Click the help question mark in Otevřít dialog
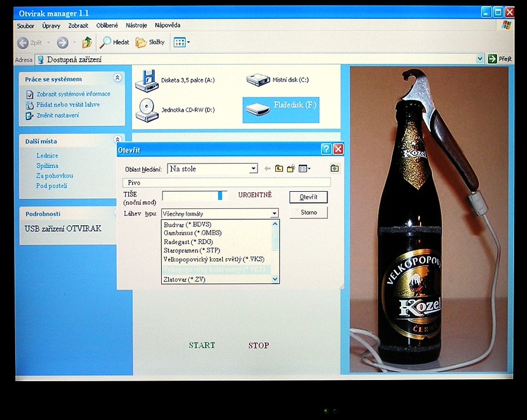 (326, 149)
